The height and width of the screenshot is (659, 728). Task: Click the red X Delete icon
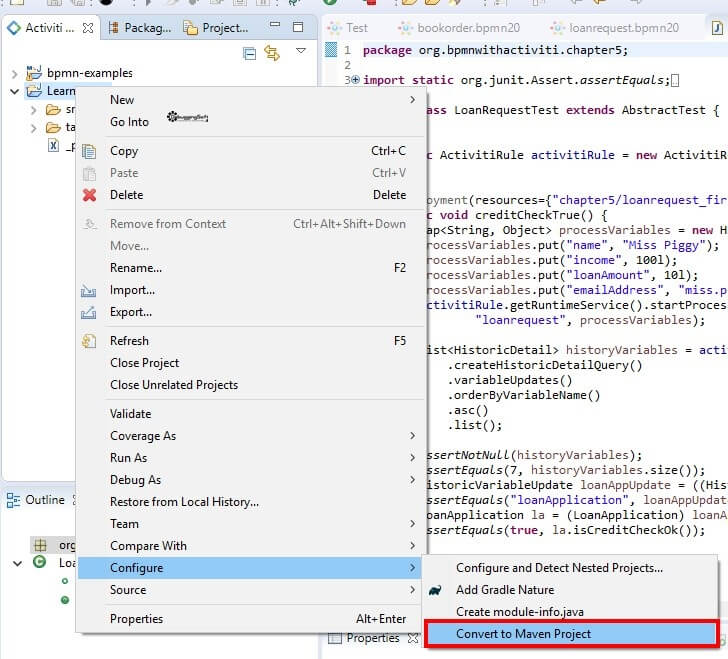click(x=89, y=195)
